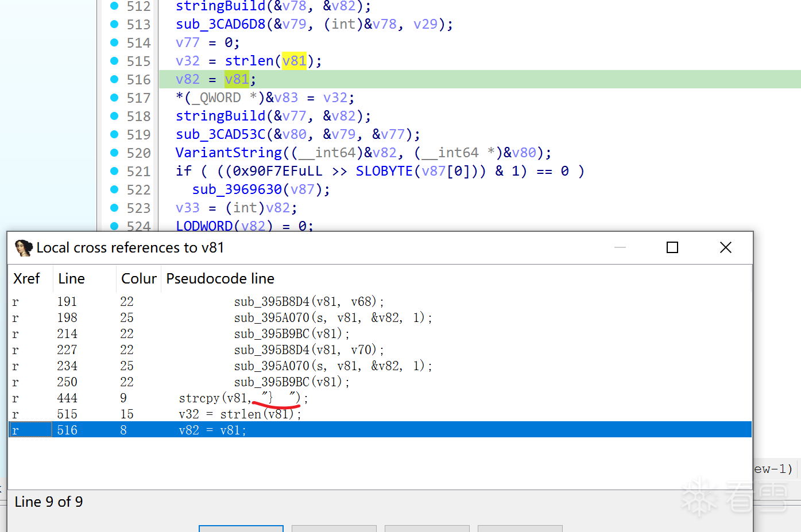Select xref row for line 250
801x532 pixels.
coord(380,382)
